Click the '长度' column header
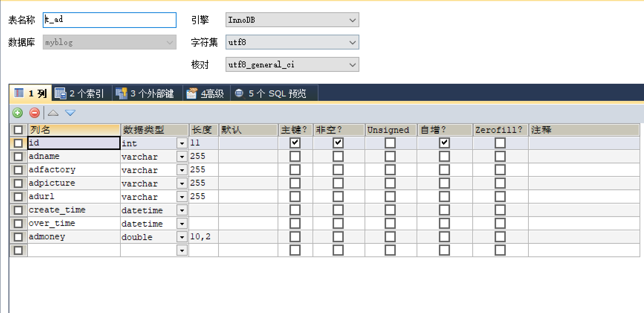The height and width of the screenshot is (313, 644). [204, 130]
